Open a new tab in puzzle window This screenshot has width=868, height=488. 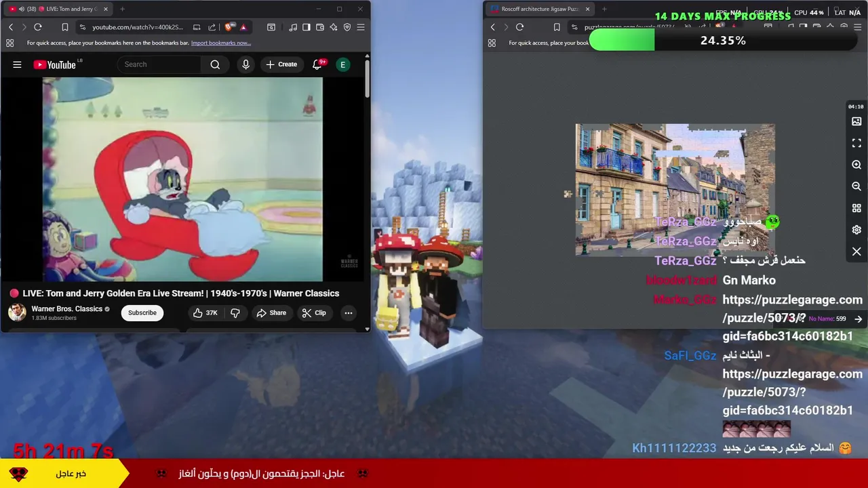pos(604,9)
